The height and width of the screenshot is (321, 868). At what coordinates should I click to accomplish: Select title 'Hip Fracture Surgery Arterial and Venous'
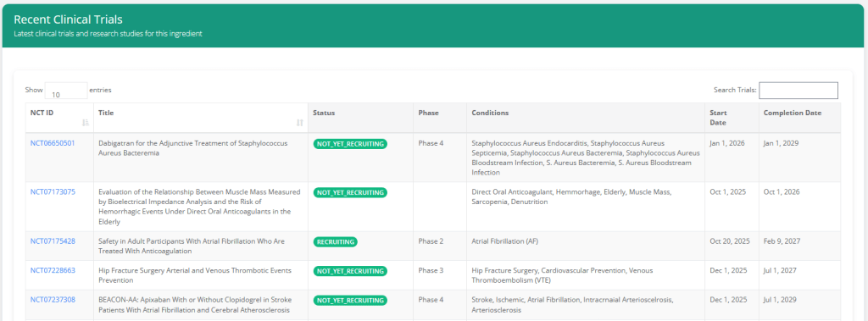(x=195, y=275)
